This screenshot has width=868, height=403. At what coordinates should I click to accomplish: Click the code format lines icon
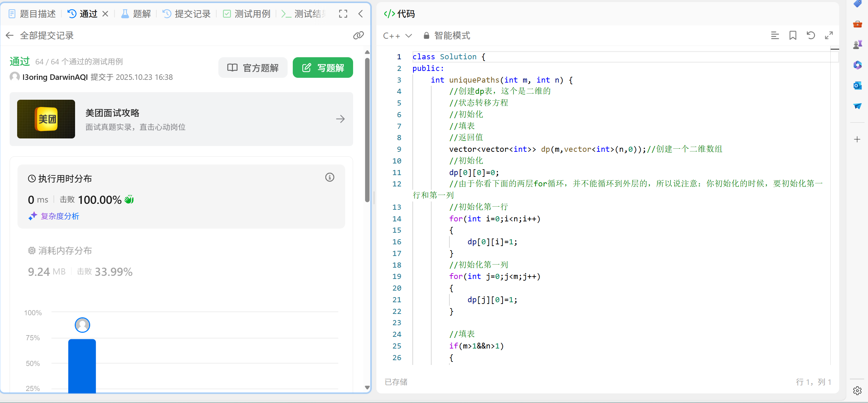[x=775, y=35]
